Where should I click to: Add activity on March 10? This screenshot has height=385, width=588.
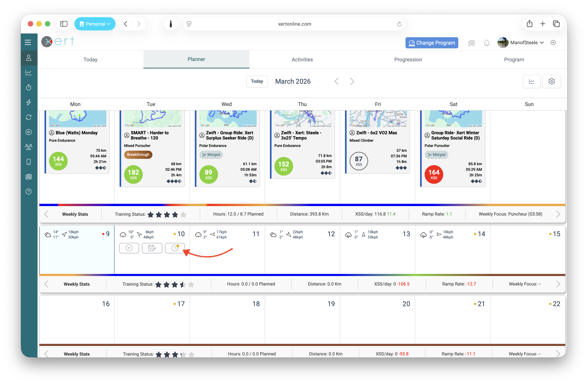coord(129,248)
